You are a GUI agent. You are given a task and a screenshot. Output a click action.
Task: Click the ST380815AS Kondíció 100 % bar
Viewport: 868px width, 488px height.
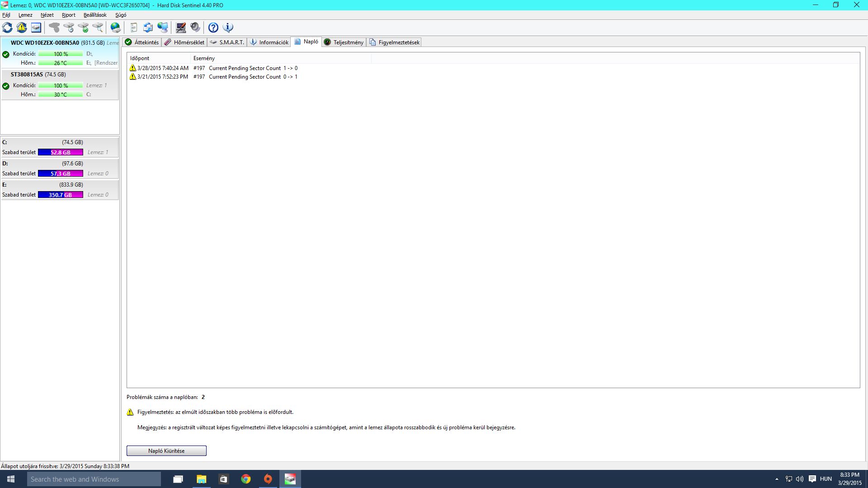(x=61, y=85)
